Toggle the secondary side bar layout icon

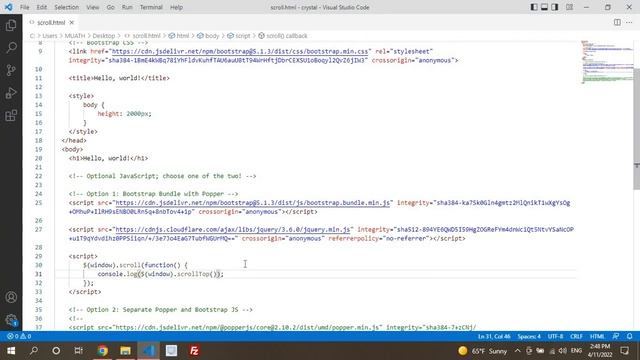point(555,7)
